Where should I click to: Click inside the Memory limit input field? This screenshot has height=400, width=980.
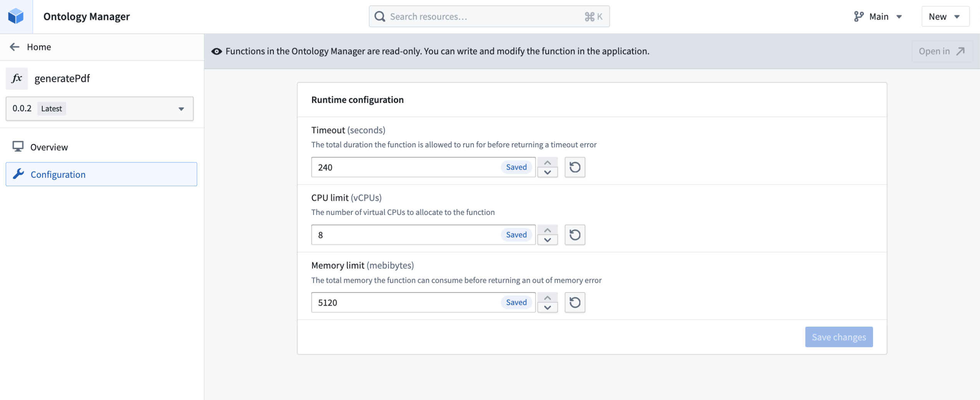(404, 302)
